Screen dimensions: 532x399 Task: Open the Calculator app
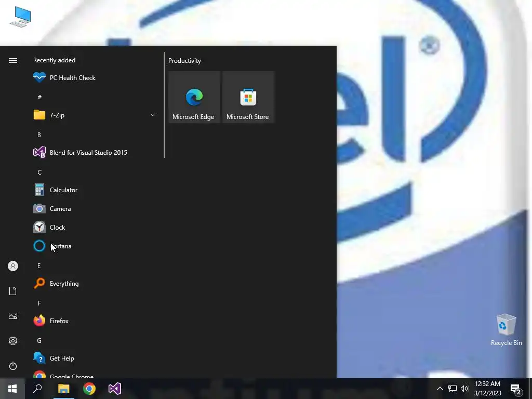coord(95,190)
